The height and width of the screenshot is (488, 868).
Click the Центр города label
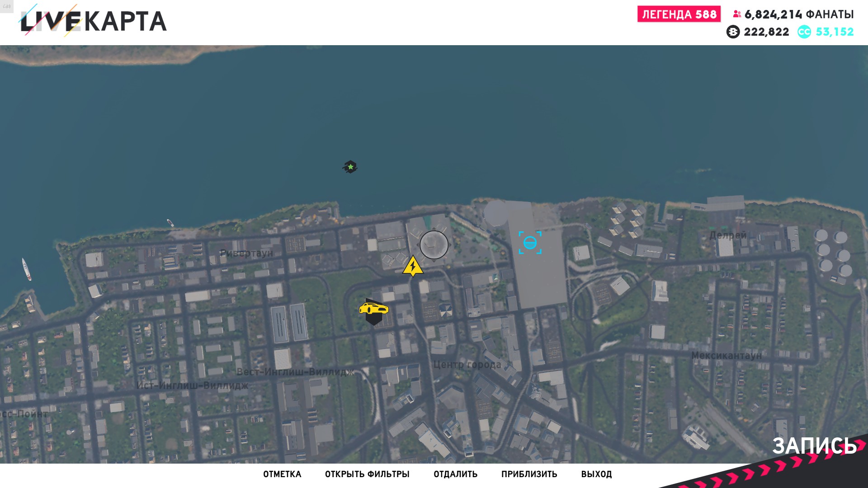tap(467, 365)
